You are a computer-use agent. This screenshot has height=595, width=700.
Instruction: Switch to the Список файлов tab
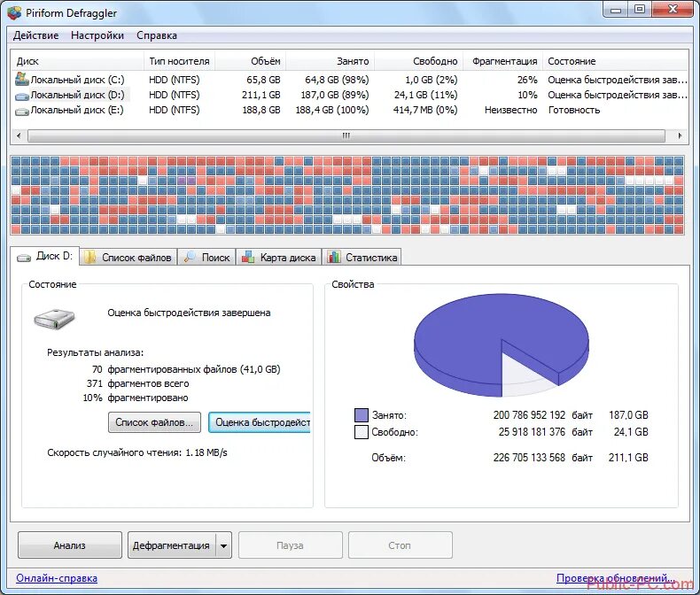[128, 258]
